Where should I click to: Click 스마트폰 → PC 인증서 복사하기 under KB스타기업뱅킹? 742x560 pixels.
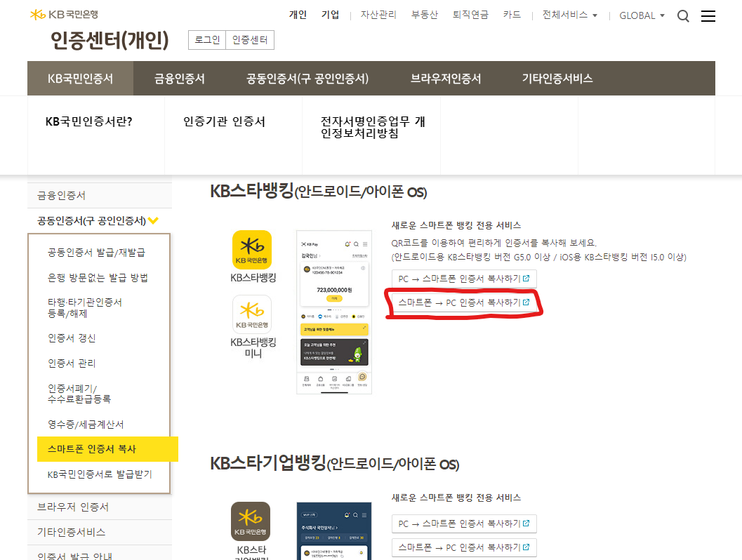[x=464, y=547]
